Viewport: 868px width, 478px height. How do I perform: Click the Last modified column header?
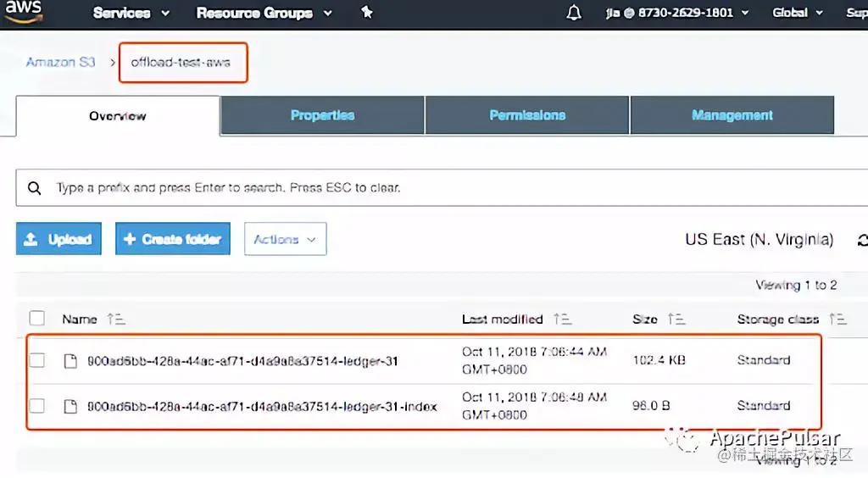(502, 320)
